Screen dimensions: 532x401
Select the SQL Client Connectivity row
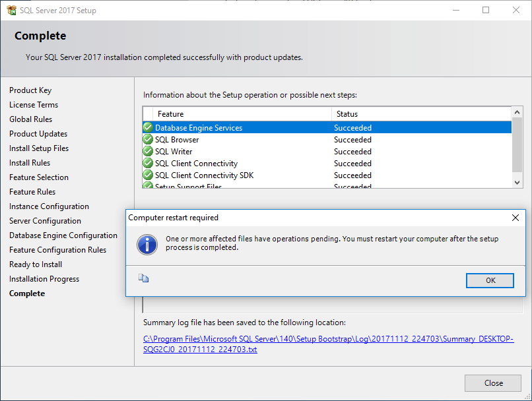(x=327, y=163)
